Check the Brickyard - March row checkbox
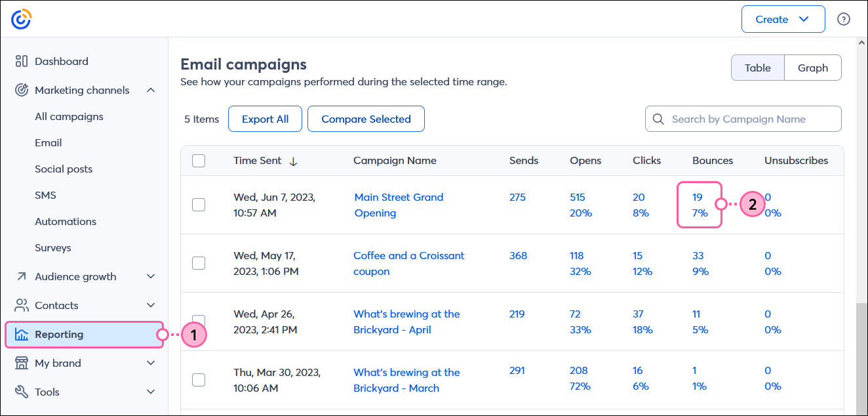This screenshot has height=416, width=868. pyautogui.click(x=199, y=380)
